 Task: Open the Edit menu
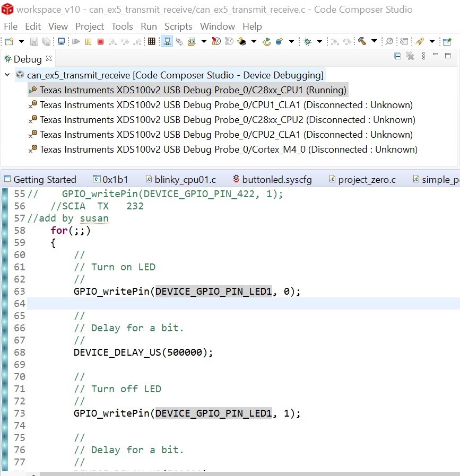33,27
